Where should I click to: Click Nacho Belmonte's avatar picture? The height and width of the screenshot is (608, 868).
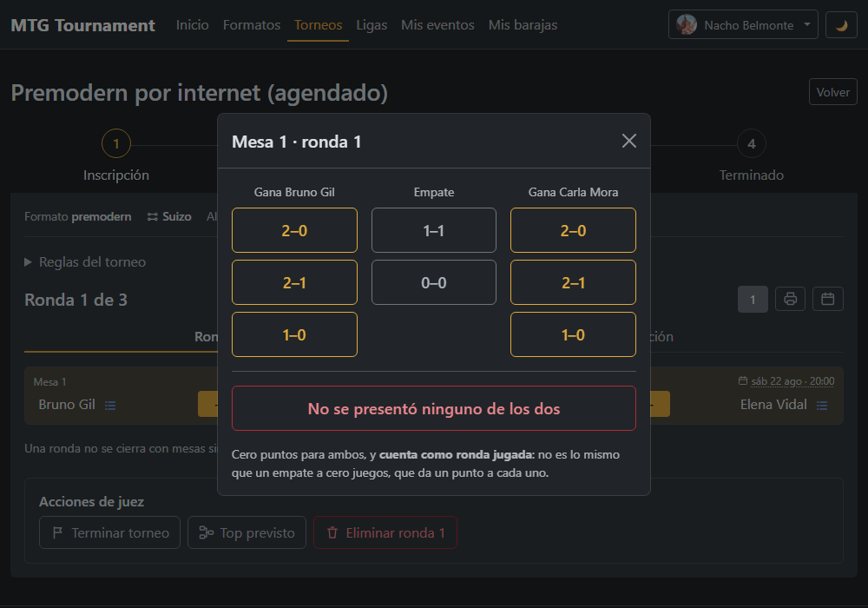(687, 25)
